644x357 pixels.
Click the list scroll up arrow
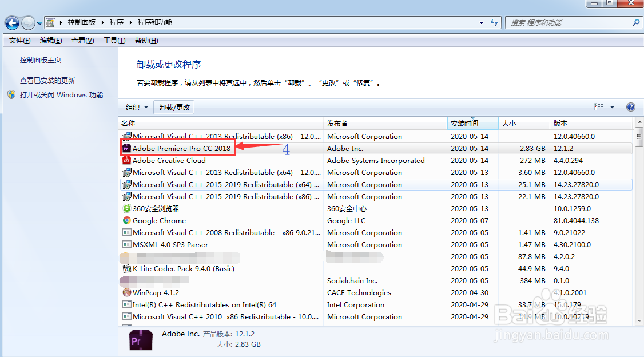tap(639, 122)
